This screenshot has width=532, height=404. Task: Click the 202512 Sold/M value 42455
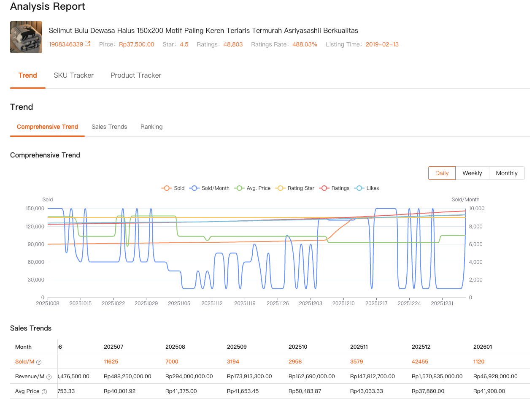coord(420,362)
